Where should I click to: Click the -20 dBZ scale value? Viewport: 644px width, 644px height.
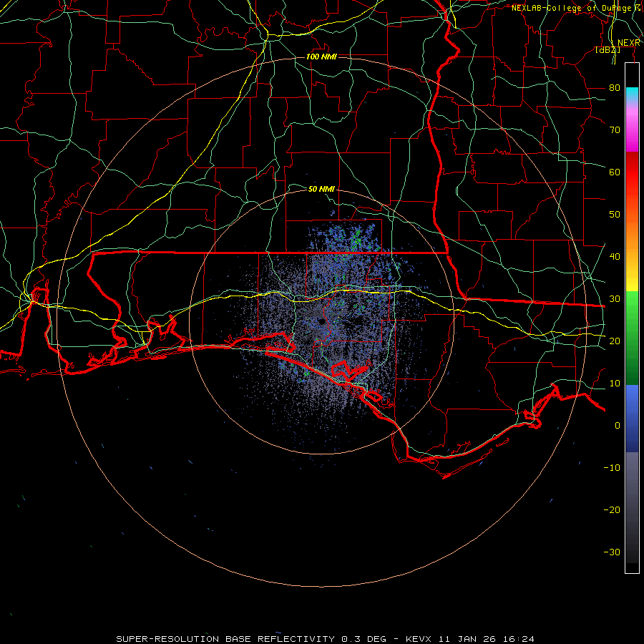click(x=612, y=509)
